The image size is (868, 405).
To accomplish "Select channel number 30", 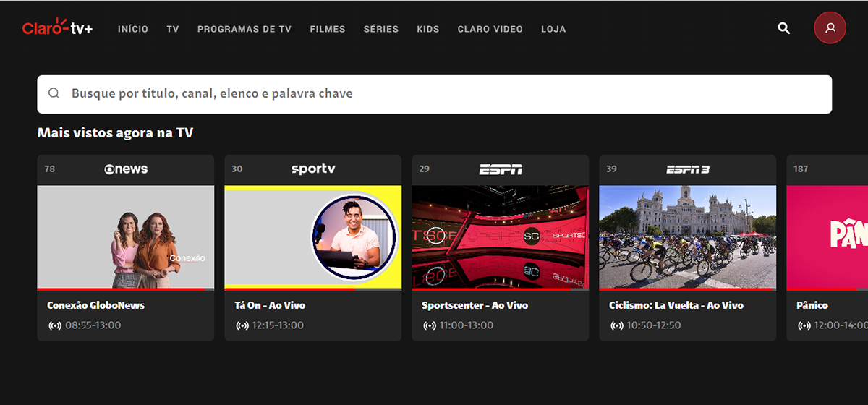I will click(x=237, y=169).
